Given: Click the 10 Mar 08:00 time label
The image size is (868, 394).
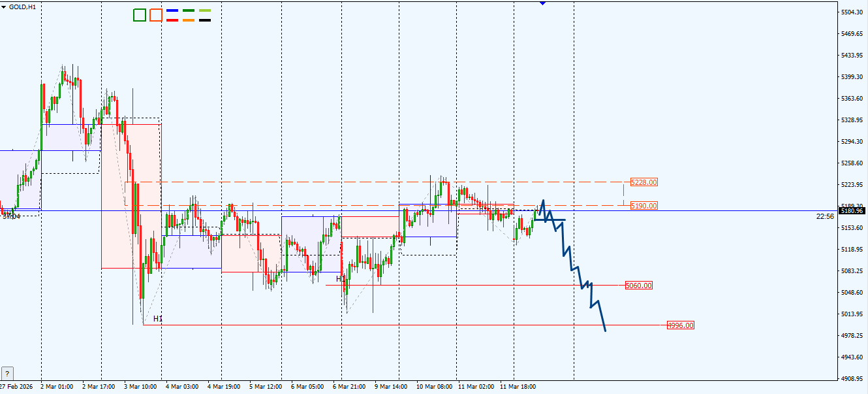Looking at the screenshot, I should point(435,387).
